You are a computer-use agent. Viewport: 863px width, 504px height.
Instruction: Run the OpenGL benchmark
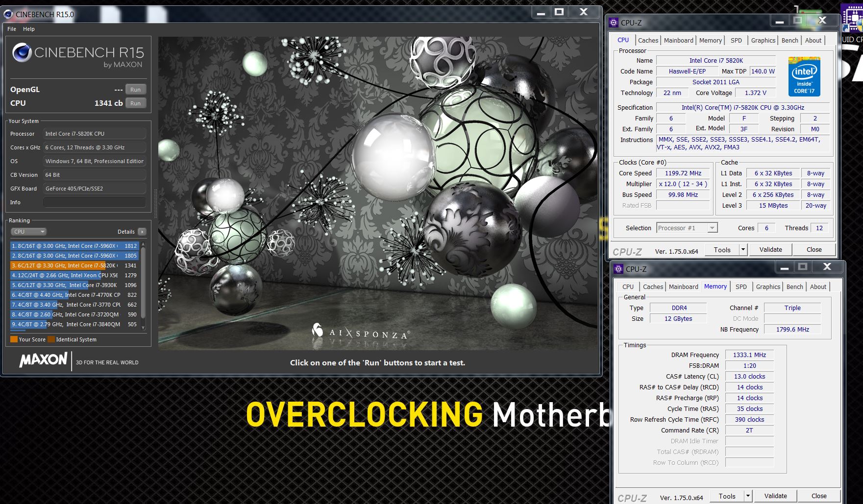point(136,90)
